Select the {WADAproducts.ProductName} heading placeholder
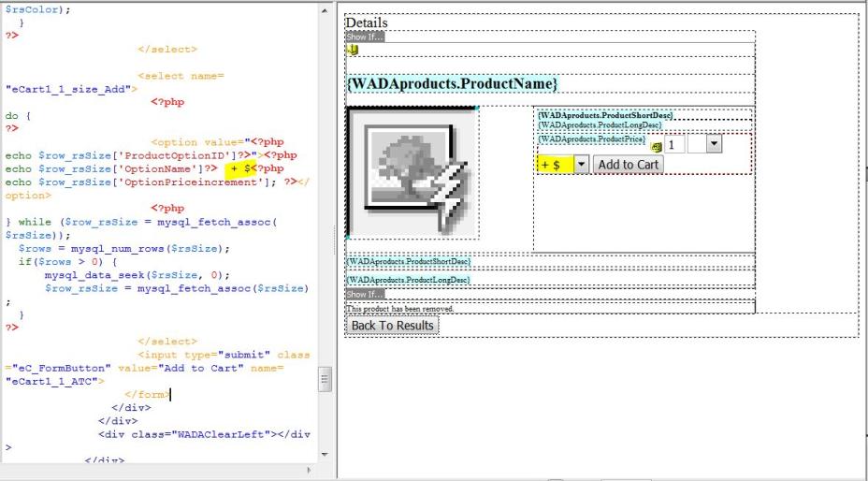 pyautogui.click(x=453, y=84)
